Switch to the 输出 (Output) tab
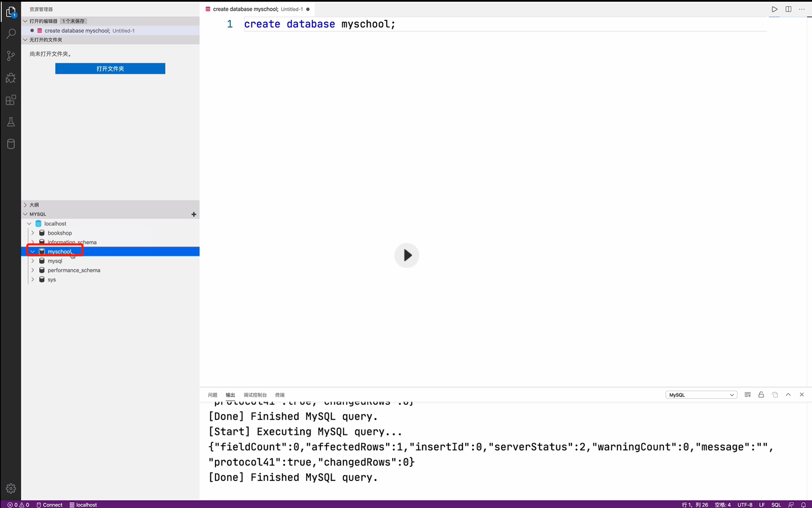Viewport: 812px width, 508px height. click(230, 394)
